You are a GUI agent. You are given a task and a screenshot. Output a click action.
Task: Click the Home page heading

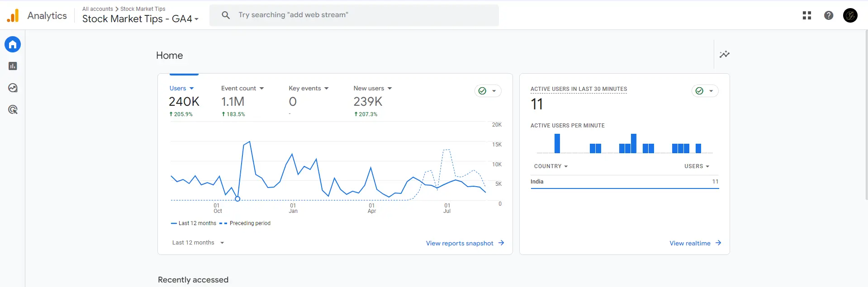click(x=170, y=56)
